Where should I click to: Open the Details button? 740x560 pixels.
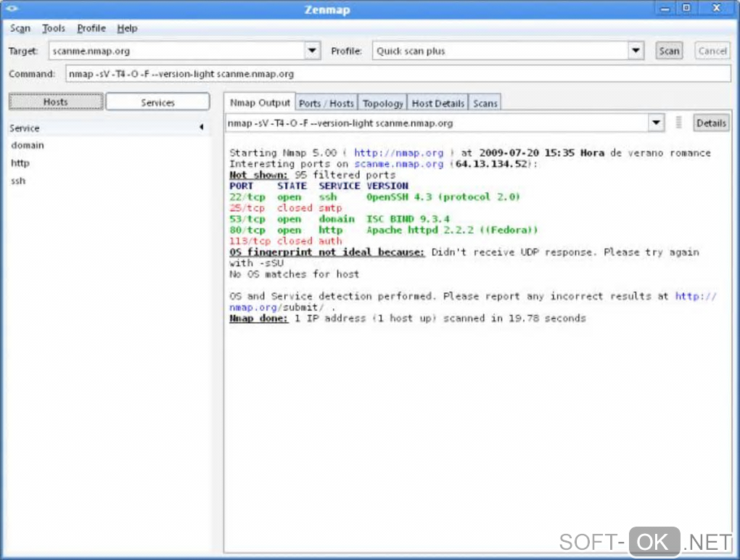click(711, 123)
